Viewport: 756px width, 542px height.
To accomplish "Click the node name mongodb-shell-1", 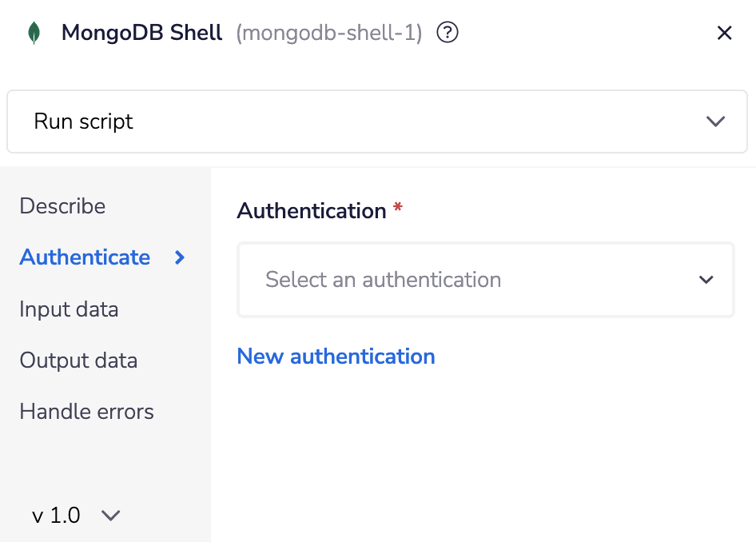I will tap(328, 32).
